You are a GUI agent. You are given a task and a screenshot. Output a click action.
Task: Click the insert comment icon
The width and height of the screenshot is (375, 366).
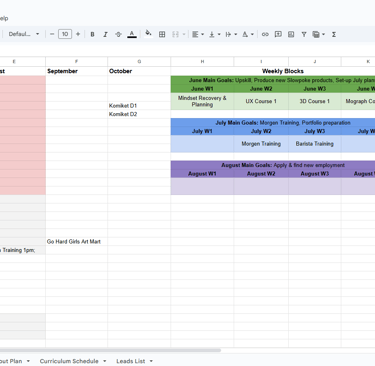[x=278, y=34]
